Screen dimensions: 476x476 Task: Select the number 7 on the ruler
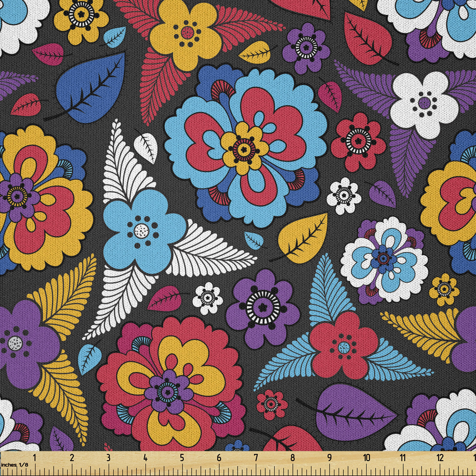[256, 458]
